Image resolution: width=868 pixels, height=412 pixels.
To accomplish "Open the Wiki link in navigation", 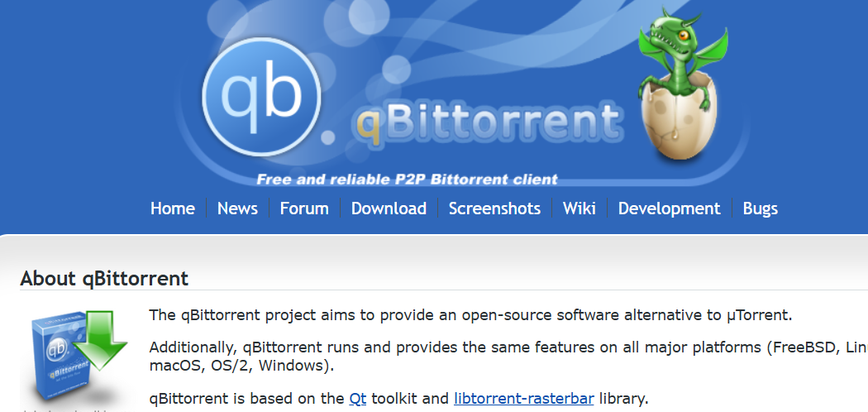I will pos(579,208).
